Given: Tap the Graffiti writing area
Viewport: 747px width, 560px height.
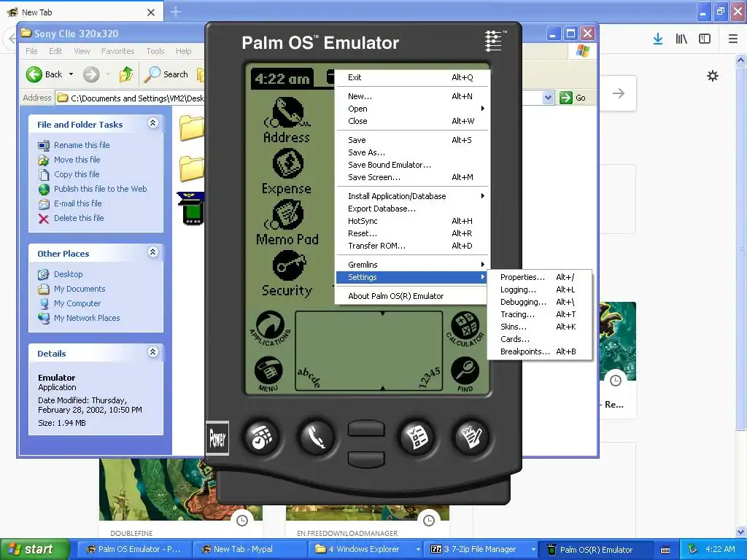Looking at the screenshot, I should click(x=368, y=351).
